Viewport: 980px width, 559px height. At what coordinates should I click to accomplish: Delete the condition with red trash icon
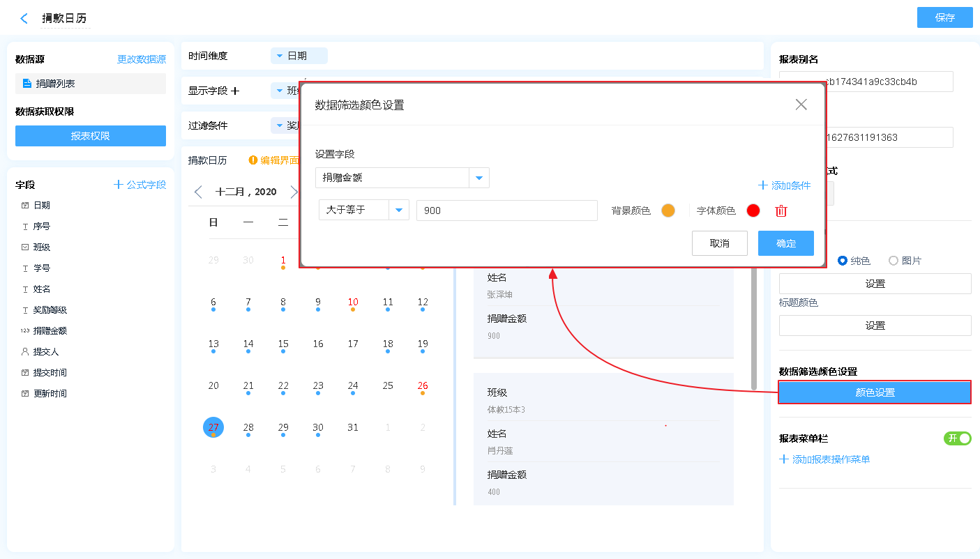(x=781, y=210)
